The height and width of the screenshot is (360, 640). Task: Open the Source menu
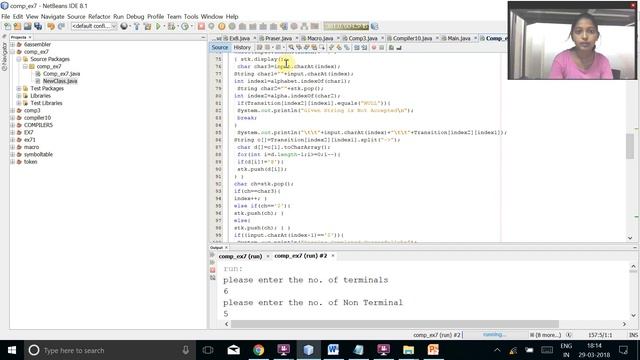coord(76,17)
